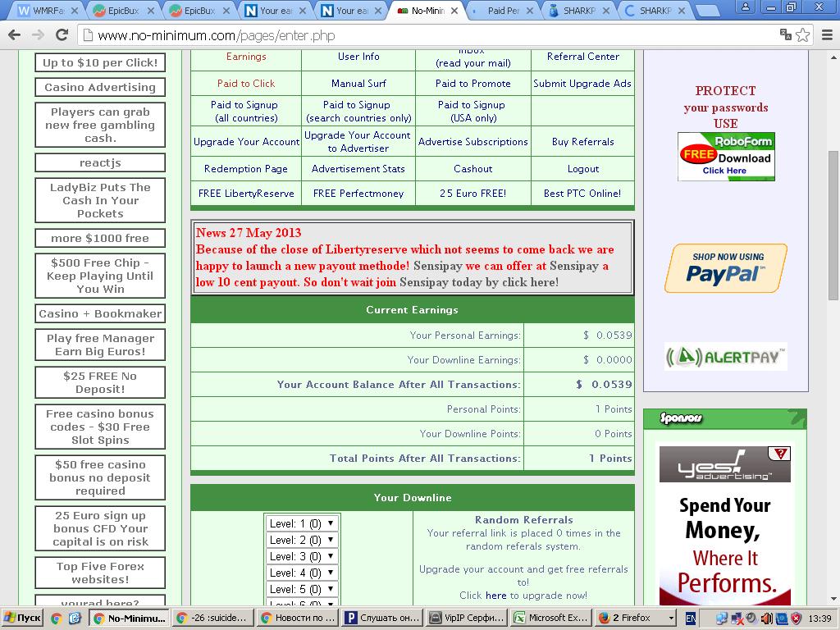This screenshot has width=840, height=630.
Task: Expand the Level: 4 (0) dropdown
Action: point(303,573)
